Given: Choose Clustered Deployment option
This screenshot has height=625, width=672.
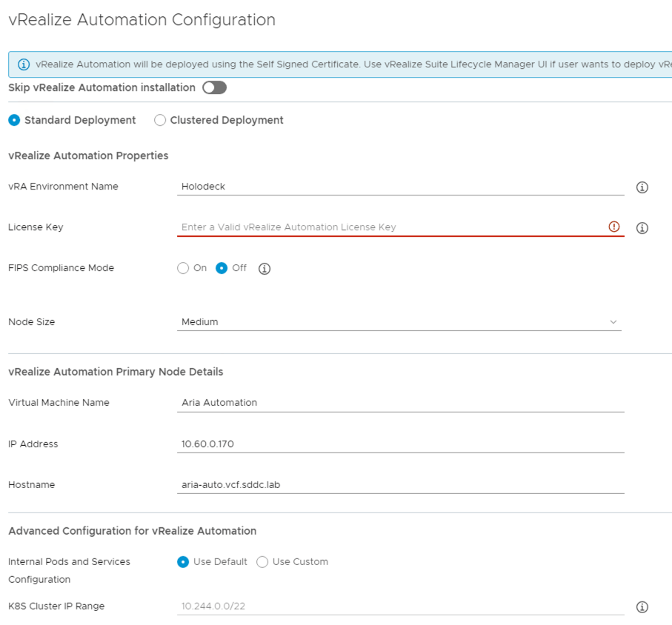Looking at the screenshot, I should 160,120.
